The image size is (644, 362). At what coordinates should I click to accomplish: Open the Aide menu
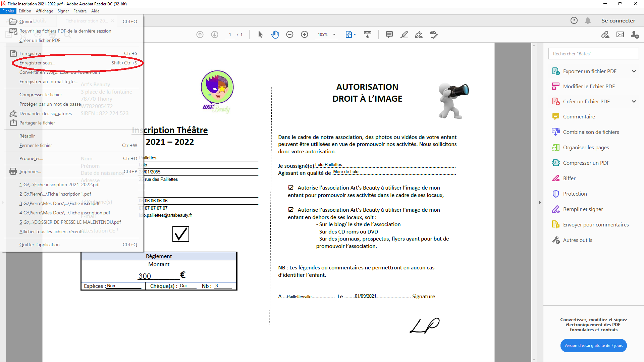tap(95, 11)
